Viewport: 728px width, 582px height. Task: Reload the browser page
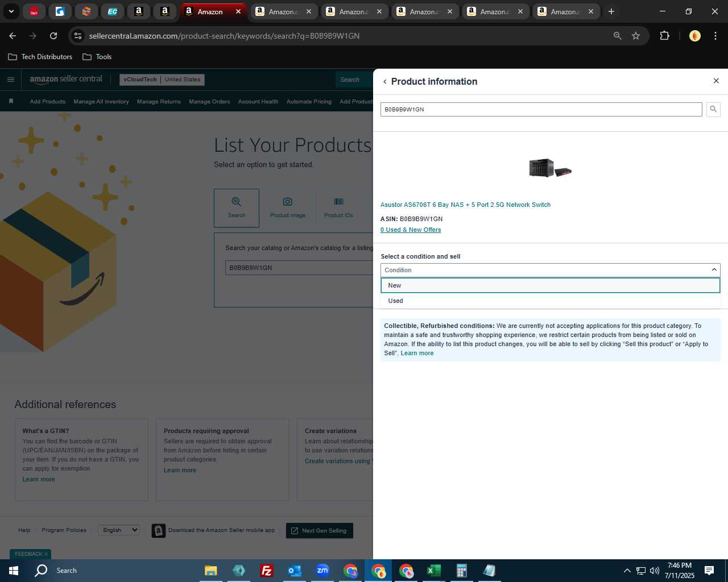[x=53, y=36]
